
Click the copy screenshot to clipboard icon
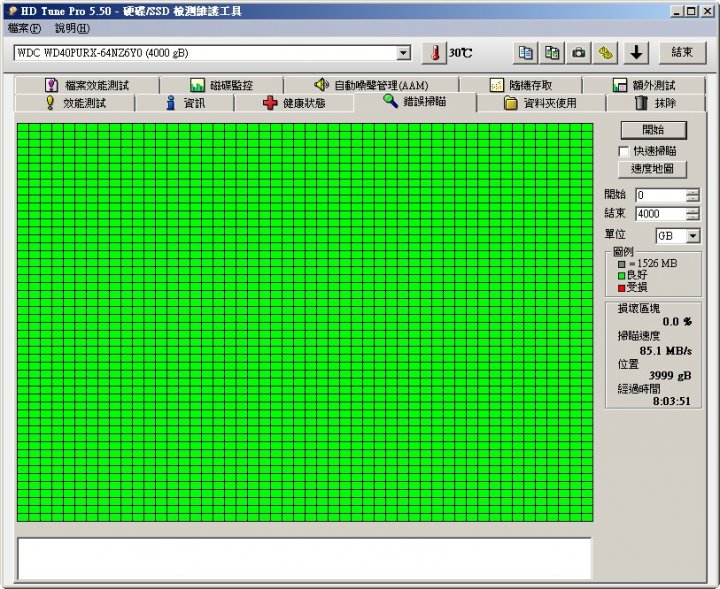point(552,53)
